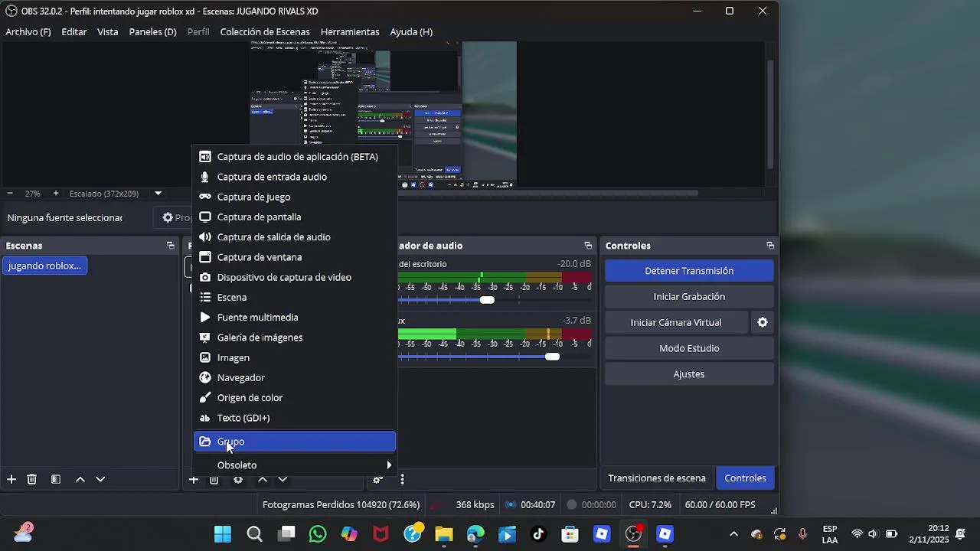Click the highlighted Grupo menu entry
This screenshot has height=551, width=980.
tap(295, 442)
